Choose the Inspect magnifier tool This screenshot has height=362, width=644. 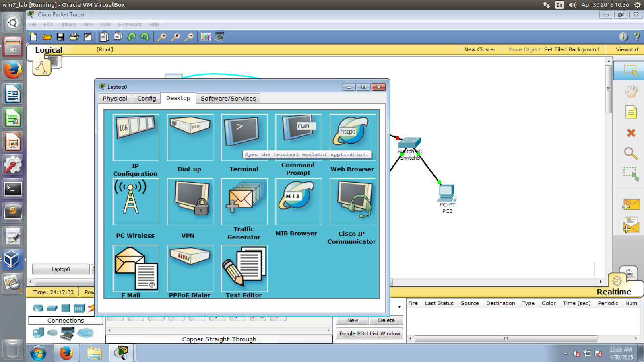point(631,153)
